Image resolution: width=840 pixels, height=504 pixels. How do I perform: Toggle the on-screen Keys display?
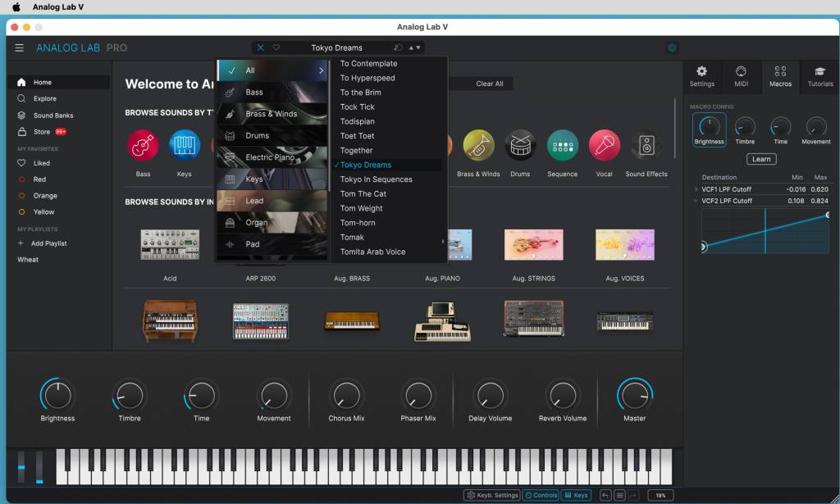point(577,495)
